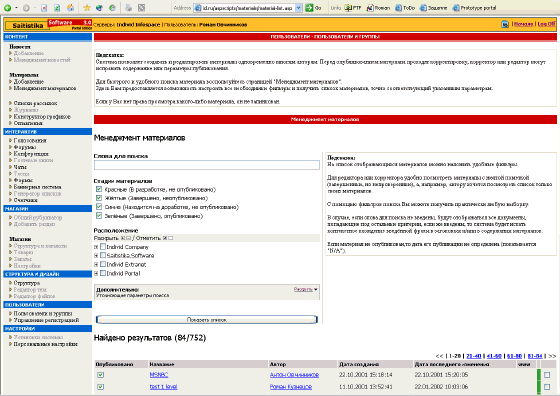
Task: Go to results page 21-40
Action: (474, 356)
